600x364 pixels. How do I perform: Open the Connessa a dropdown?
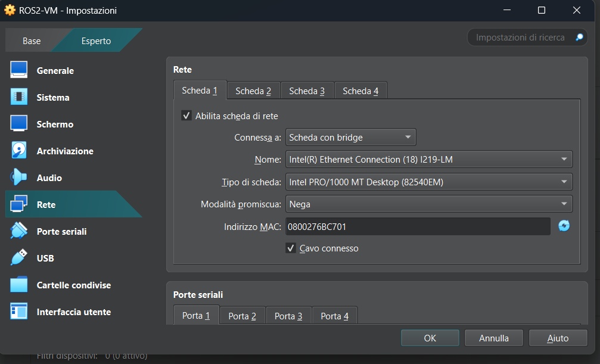pyautogui.click(x=350, y=138)
